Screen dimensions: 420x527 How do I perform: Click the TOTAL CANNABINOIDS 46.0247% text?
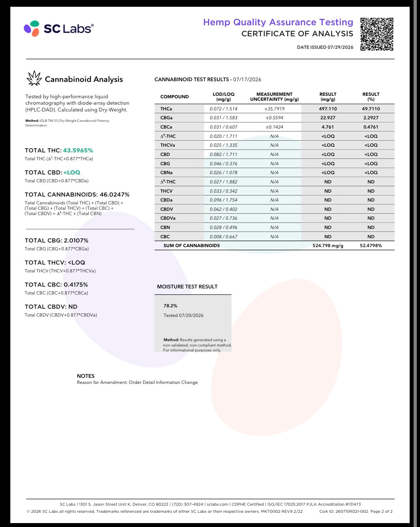tap(77, 194)
